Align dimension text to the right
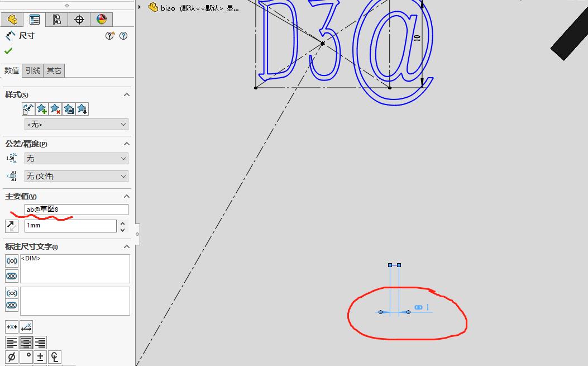Screen dimensions: 588x366 [40, 342]
